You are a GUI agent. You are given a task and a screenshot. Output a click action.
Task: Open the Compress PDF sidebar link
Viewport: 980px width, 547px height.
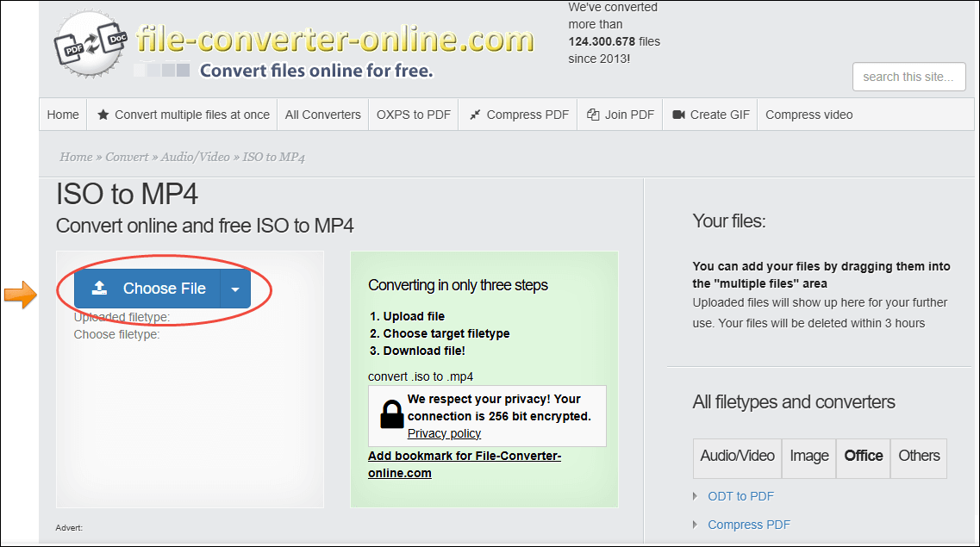(x=749, y=525)
